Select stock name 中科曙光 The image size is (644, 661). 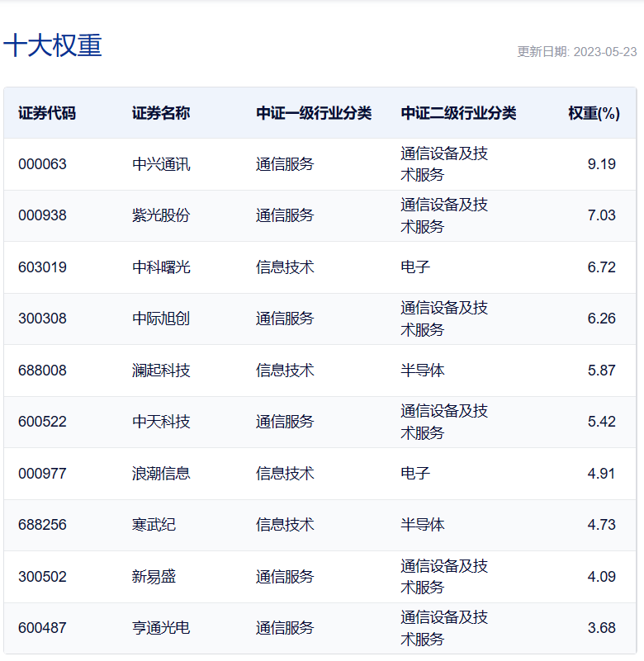161,267
